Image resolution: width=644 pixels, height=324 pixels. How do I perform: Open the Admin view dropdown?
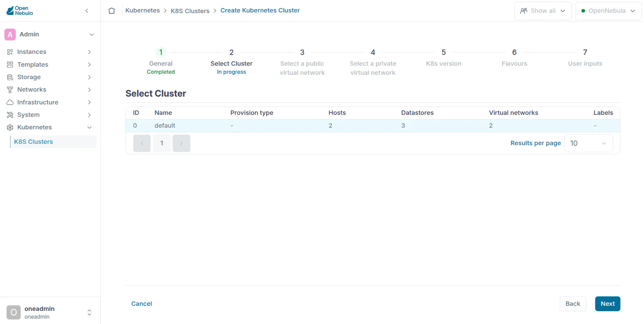92,34
